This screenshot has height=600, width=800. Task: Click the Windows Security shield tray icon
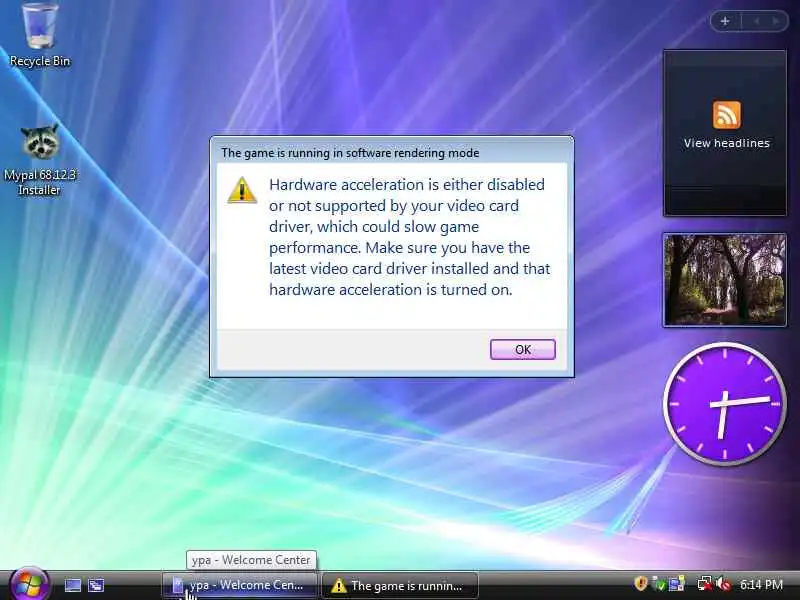coord(641,584)
